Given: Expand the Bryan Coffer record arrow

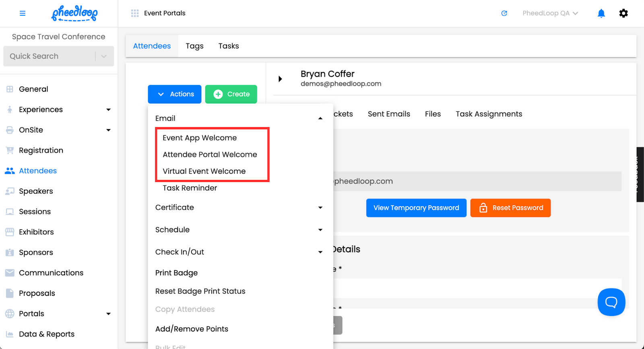Looking at the screenshot, I should 280,79.
